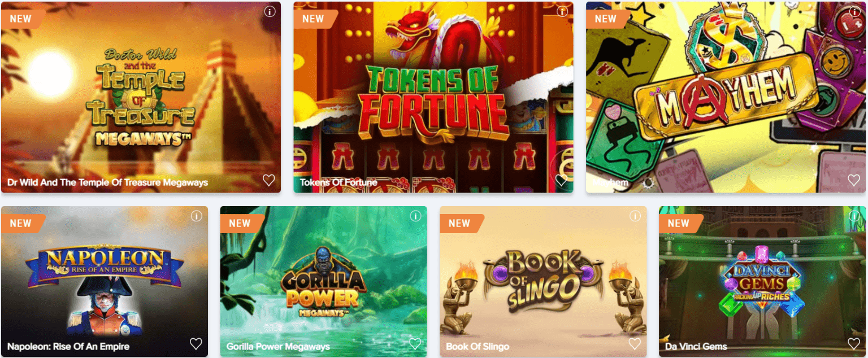Click the Book Of Slingo title link

click(x=478, y=347)
